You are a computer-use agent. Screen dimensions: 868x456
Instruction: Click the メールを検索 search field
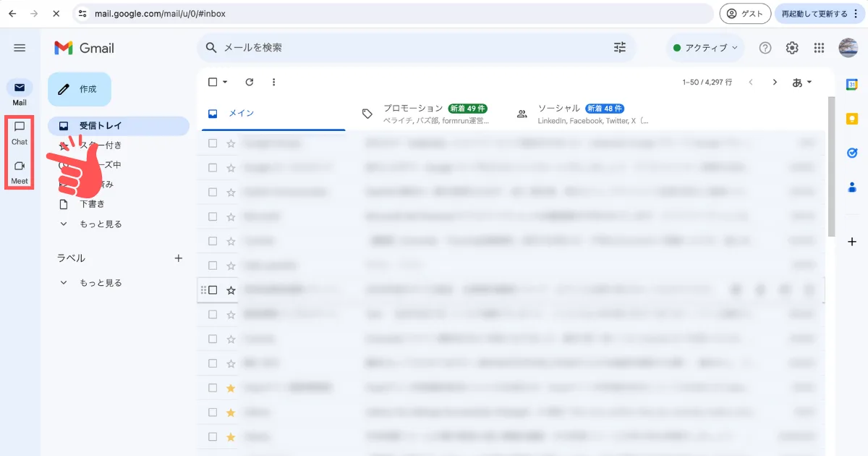click(416, 48)
